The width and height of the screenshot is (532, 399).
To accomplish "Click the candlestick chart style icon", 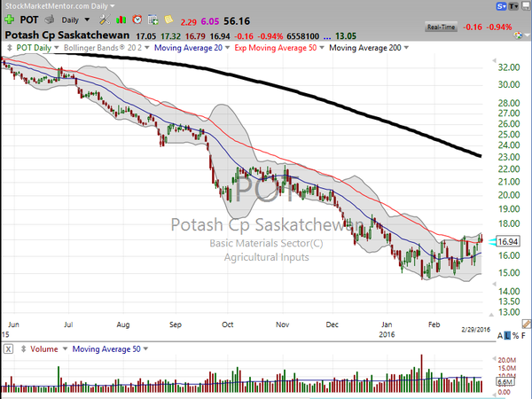I will point(121,20).
